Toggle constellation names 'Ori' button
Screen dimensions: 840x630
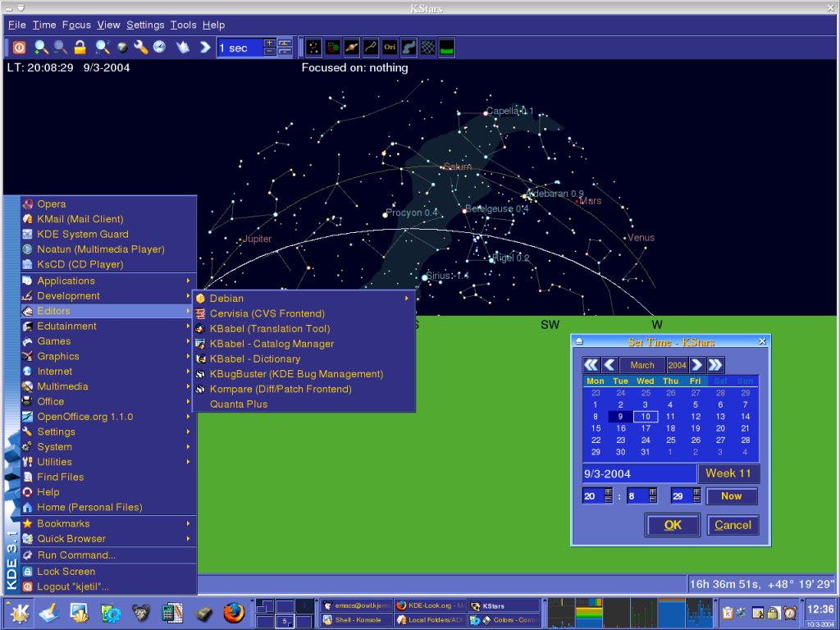coord(390,48)
